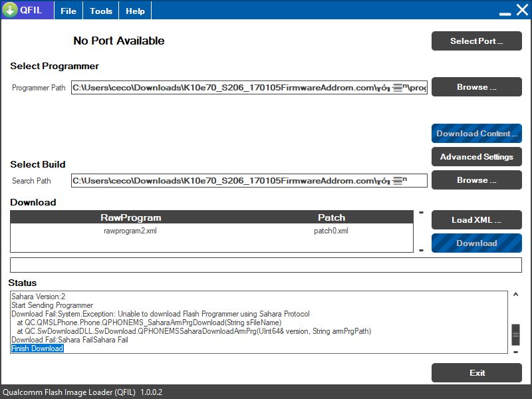Open the Help menu
Screen dimensions: 532x399
point(135,11)
